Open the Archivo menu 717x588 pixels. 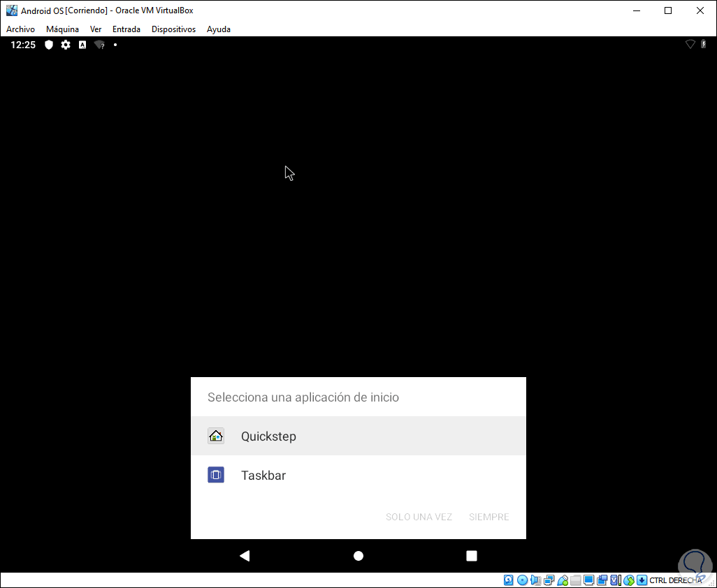pos(20,29)
